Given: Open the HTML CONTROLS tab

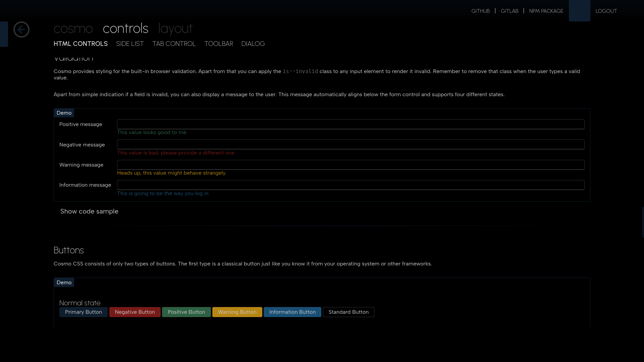Looking at the screenshot, I should [x=80, y=44].
